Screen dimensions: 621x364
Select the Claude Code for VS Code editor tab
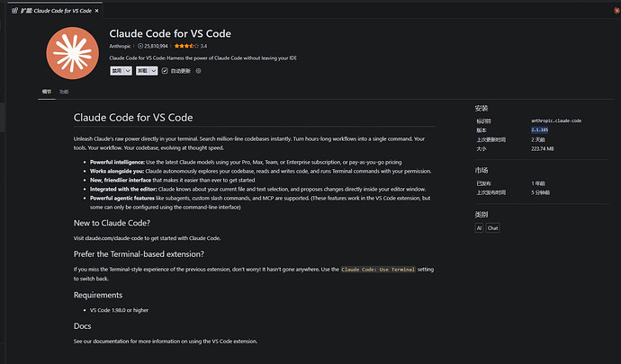pyautogui.click(x=56, y=11)
